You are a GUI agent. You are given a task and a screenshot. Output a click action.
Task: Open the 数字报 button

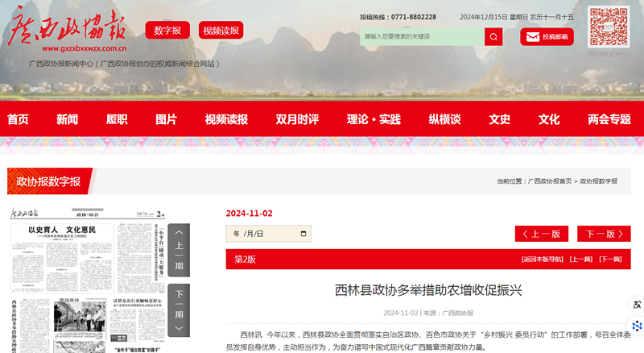point(167,30)
